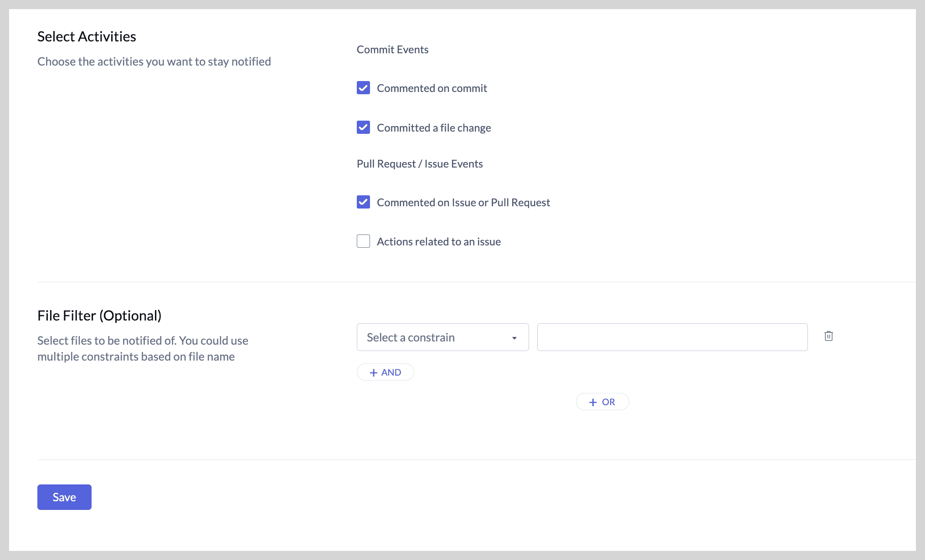This screenshot has width=925, height=560.
Task: Click the Commit Events section heading
Action: coord(392,50)
